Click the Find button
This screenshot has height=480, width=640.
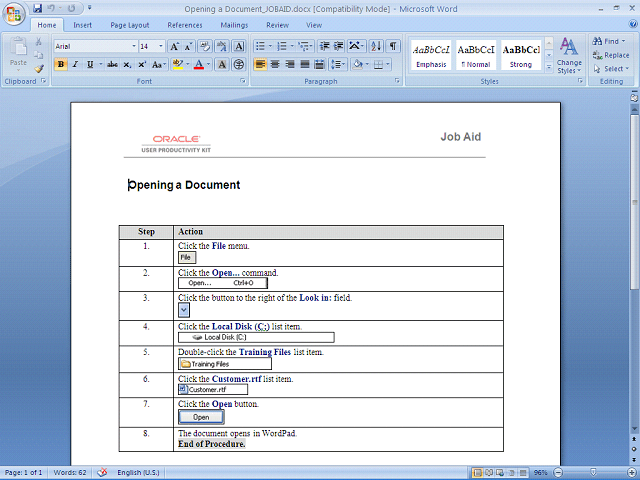tap(609, 41)
